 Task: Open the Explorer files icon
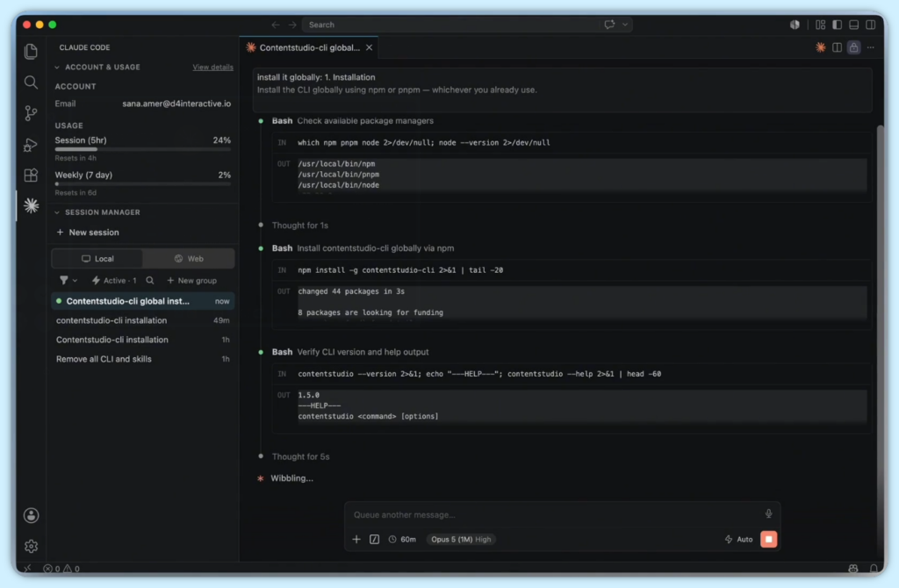(x=31, y=52)
